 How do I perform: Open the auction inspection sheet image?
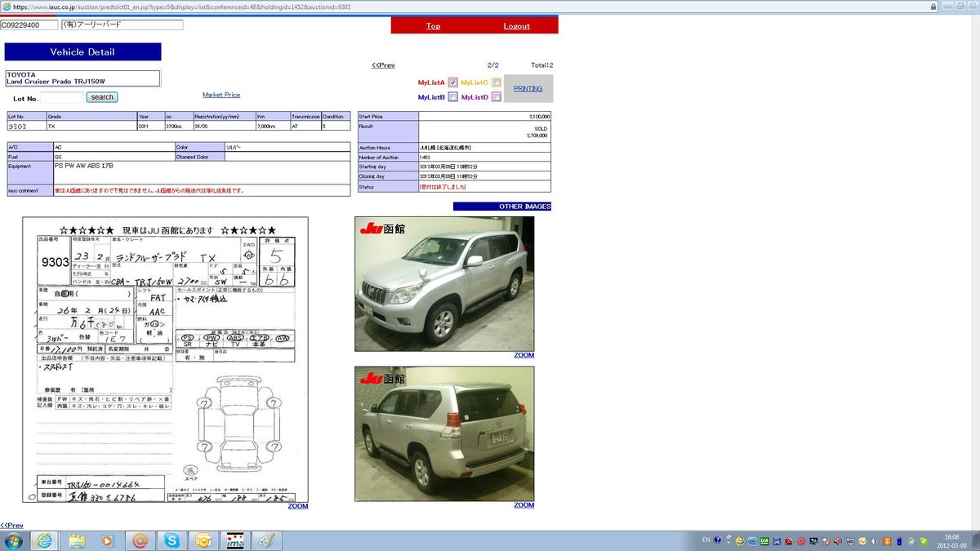pos(166,359)
